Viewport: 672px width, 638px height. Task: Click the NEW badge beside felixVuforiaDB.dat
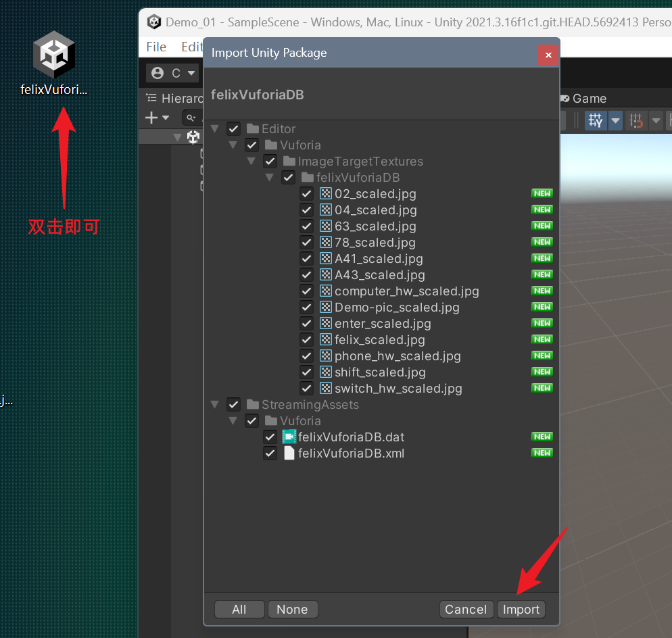tap(542, 437)
